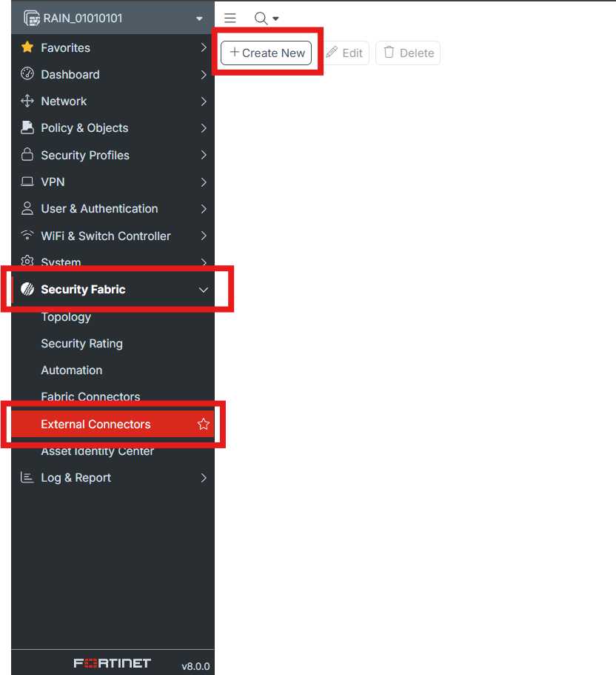Click the System gear icon
This screenshot has width=616, height=675.
coord(27,261)
